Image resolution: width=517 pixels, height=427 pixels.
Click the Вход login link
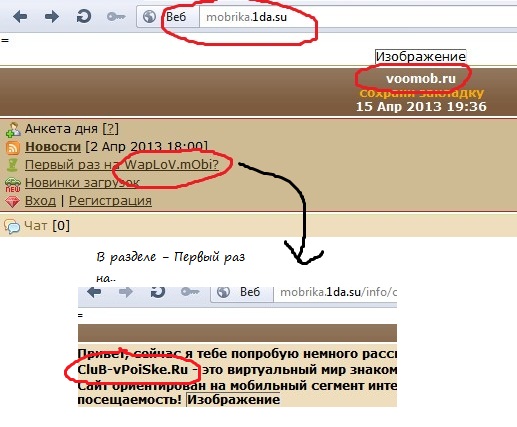[40, 201]
